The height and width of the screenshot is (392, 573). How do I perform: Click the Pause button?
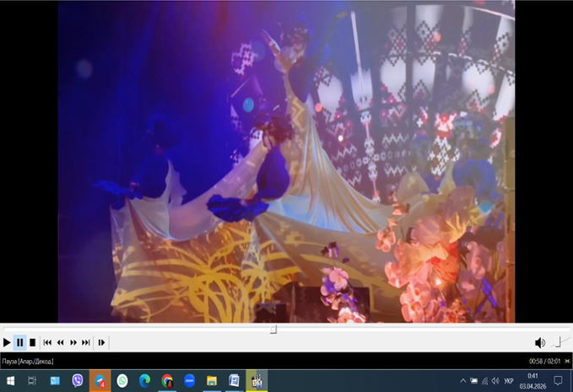19,342
